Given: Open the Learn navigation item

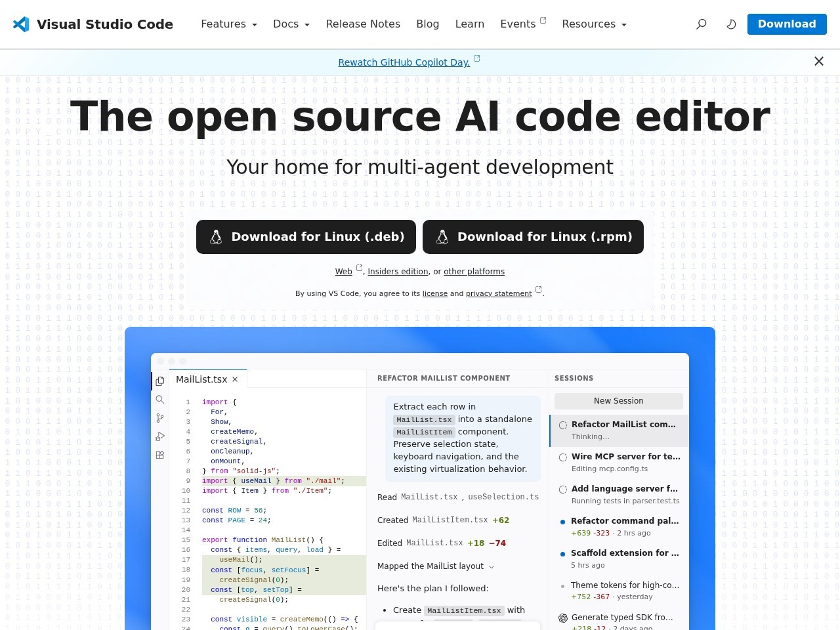Looking at the screenshot, I should pyautogui.click(x=470, y=24).
